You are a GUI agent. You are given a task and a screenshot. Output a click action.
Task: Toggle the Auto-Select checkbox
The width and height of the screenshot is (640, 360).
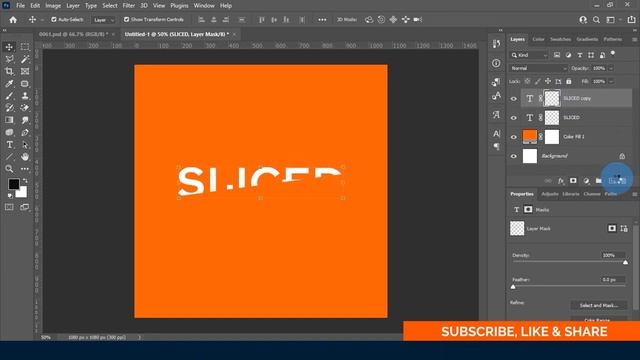click(53, 20)
